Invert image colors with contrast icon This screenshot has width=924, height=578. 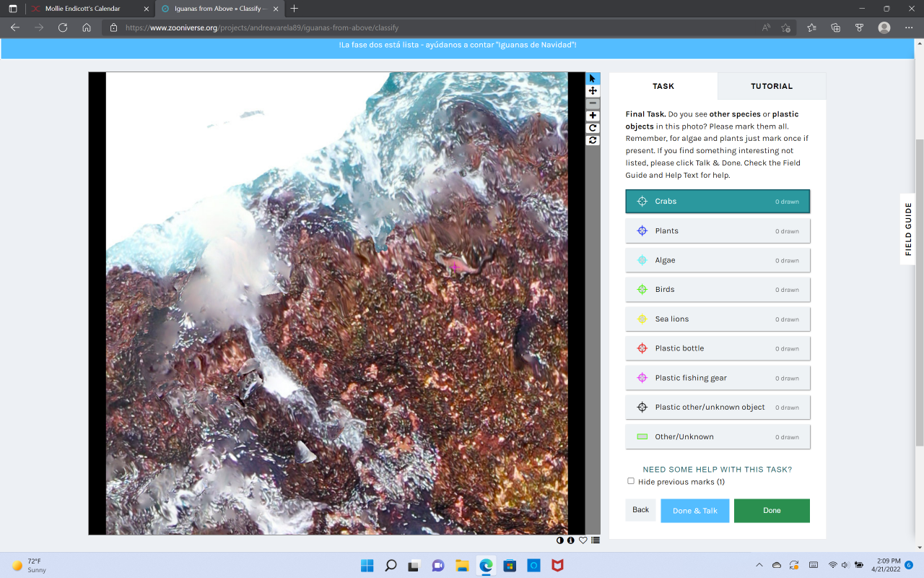560,540
